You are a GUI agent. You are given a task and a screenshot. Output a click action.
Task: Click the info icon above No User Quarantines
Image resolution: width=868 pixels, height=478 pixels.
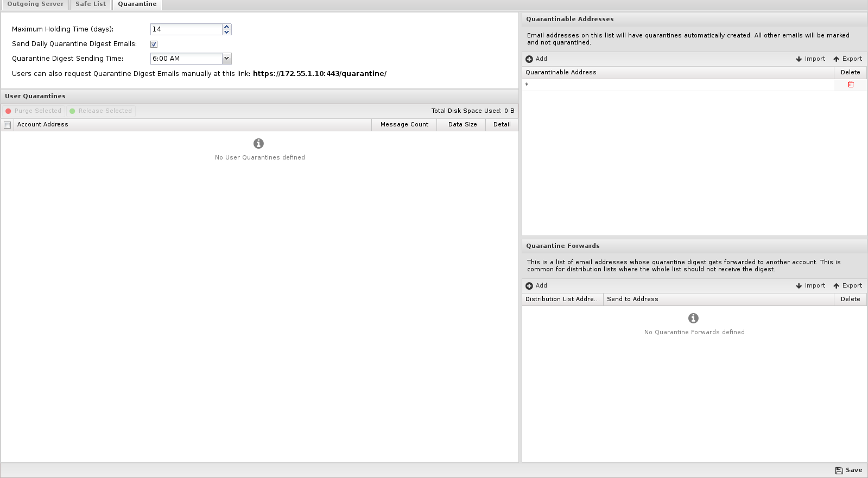pos(259,143)
